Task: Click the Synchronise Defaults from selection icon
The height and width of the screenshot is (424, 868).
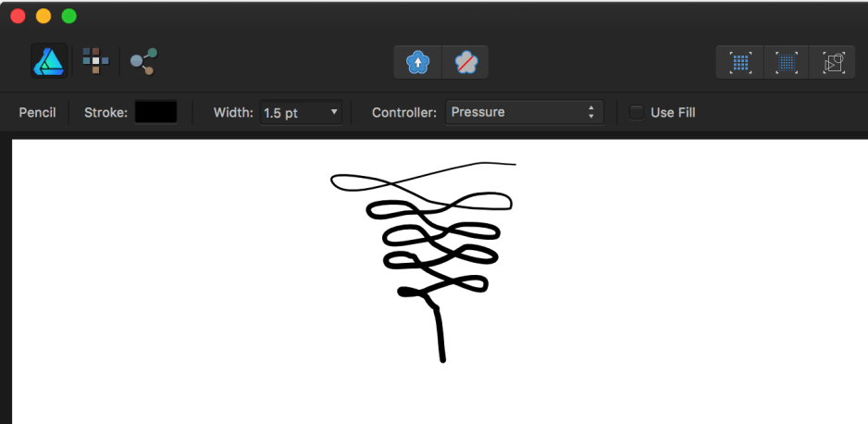Action: pyautogui.click(x=418, y=62)
